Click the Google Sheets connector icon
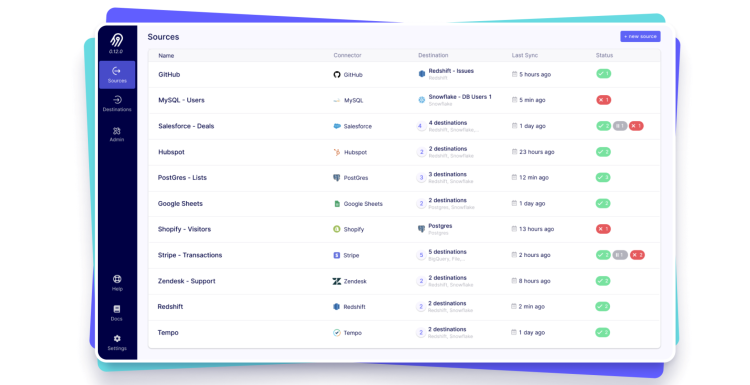The image size is (750, 385). (337, 204)
